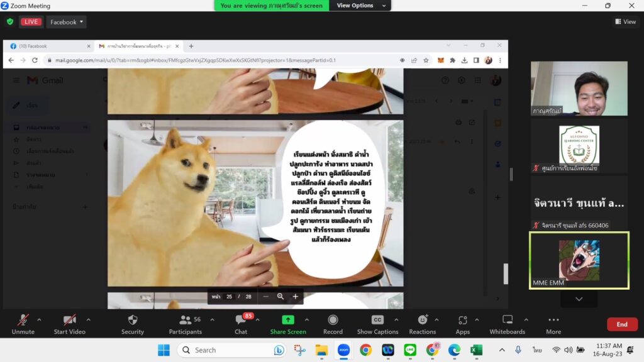
Task: Start recording with the Record button
Action: coord(333,320)
